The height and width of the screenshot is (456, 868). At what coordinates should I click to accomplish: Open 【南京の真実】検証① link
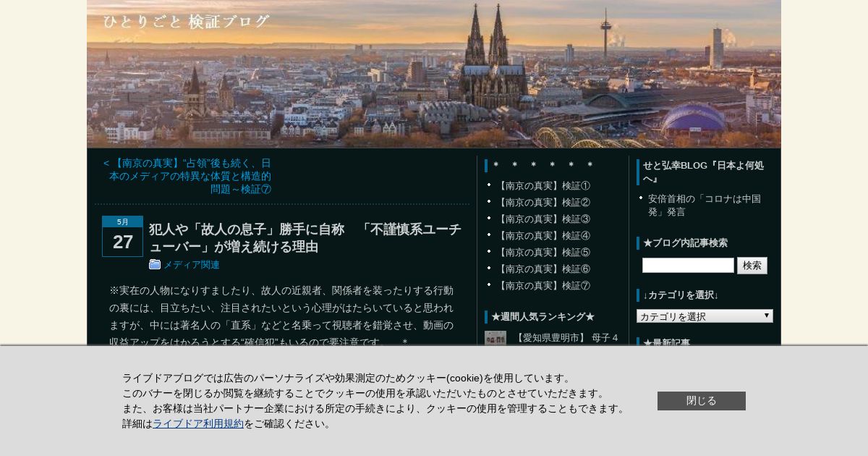pyautogui.click(x=542, y=185)
